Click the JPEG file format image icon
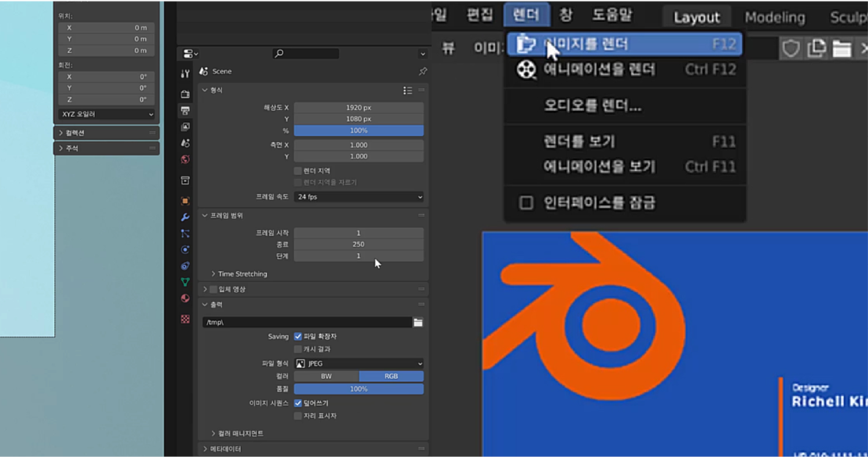This screenshot has height=457, width=868. 300,363
